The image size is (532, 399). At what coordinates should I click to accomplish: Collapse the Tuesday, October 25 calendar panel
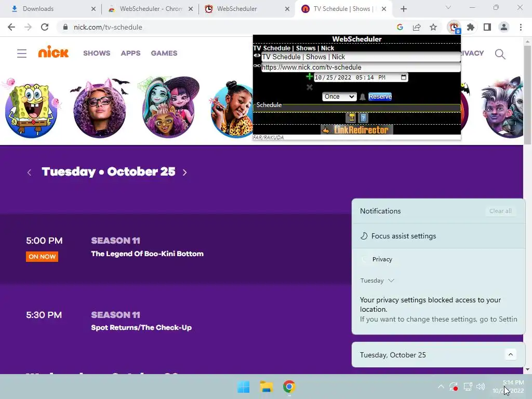[x=511, y=355]
